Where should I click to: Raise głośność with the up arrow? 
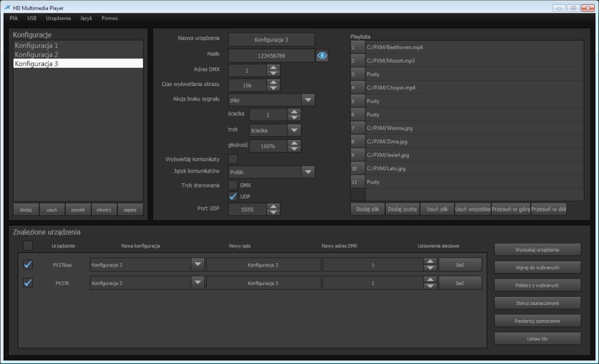click(294, 143)
